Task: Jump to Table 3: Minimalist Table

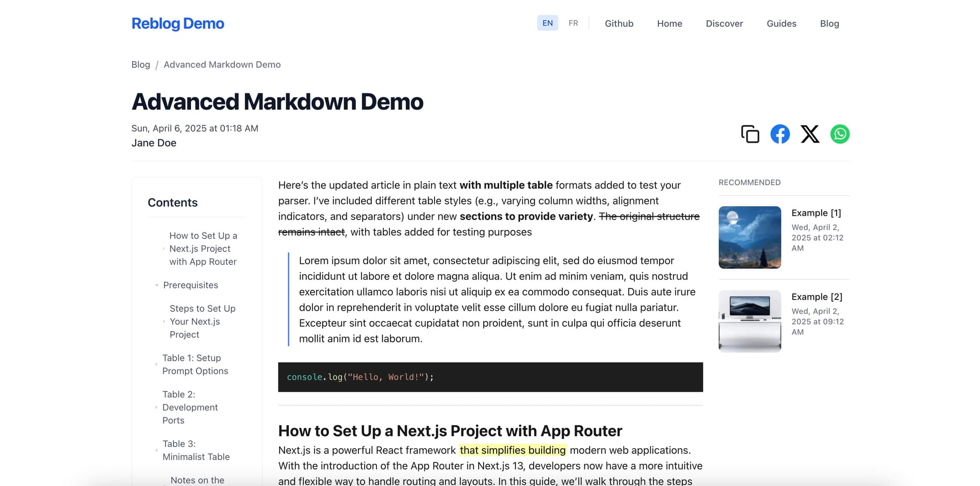Action: [x=196, y=450]
